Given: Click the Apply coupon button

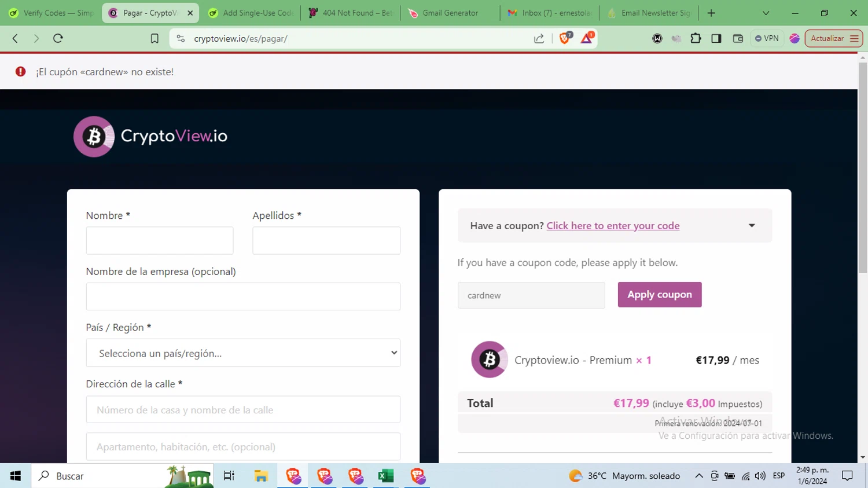Looking at the screenshot, I should [x=660, y=295].
